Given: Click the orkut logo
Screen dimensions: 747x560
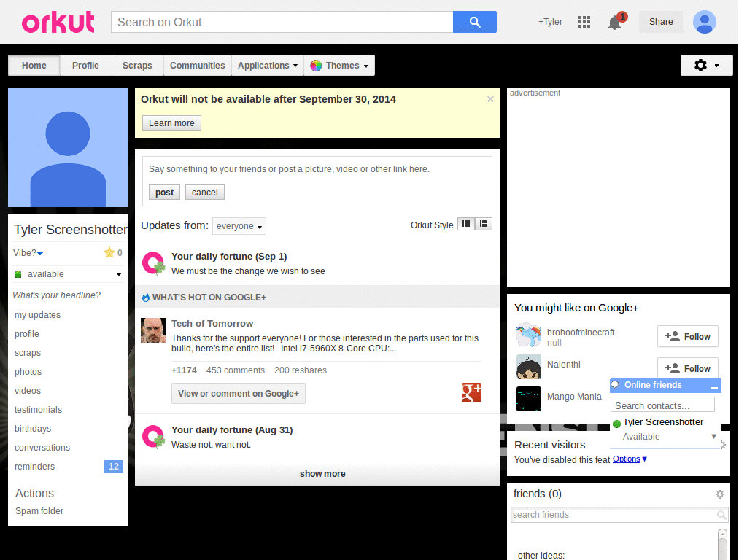Looking at the screenshot, I should tap(58, 22).
